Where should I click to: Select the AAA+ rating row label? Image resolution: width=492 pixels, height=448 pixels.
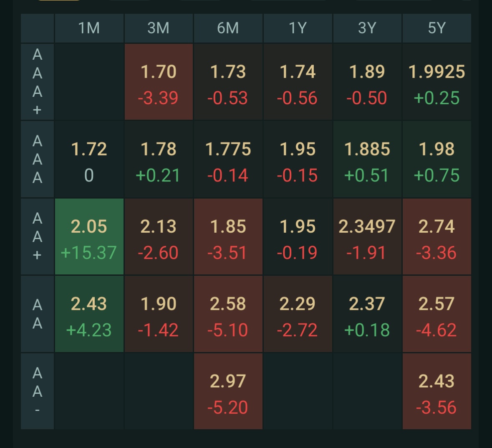tap(38, 82)
